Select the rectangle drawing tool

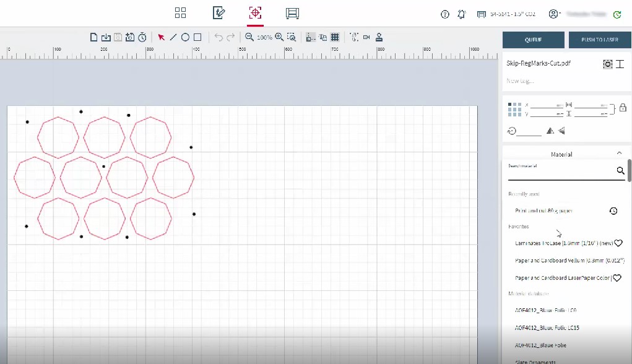(x=197, y=37)
